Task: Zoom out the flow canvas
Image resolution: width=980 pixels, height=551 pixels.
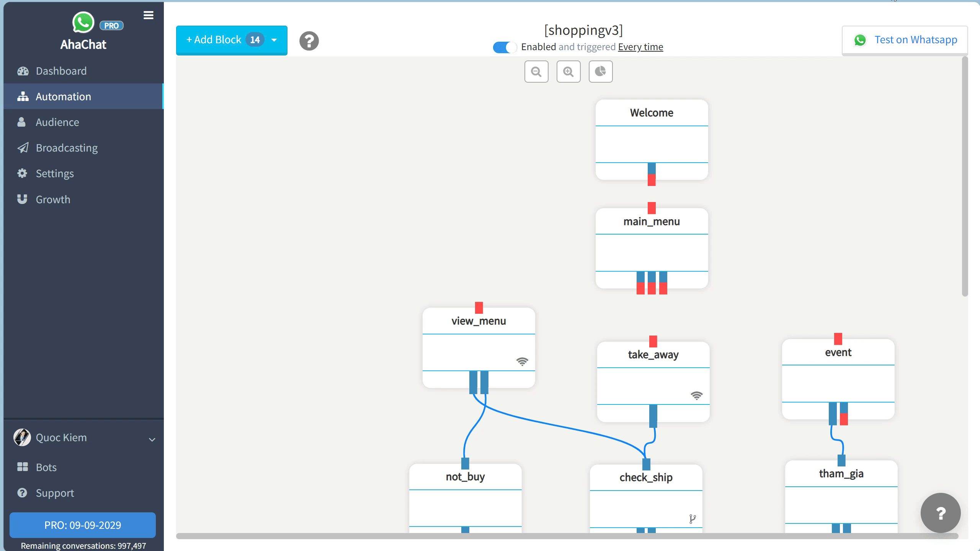Action: [x=536, y=72]
